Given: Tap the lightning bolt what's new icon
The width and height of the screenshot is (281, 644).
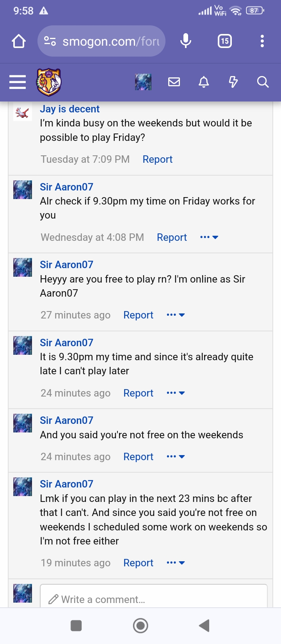Looking at the screenshot, I should [x=233, y=82].
